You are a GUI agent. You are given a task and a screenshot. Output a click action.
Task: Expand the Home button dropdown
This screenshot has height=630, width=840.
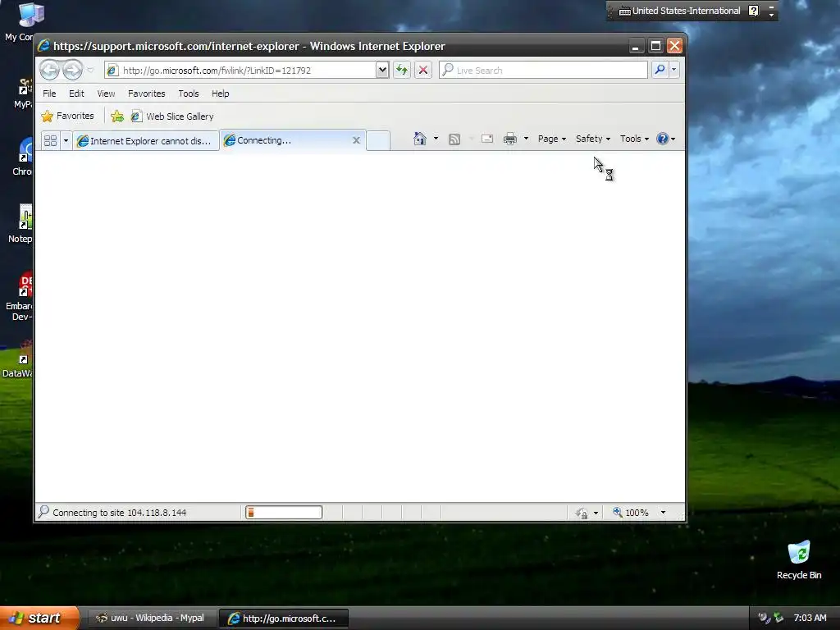(x=436, y=139)
